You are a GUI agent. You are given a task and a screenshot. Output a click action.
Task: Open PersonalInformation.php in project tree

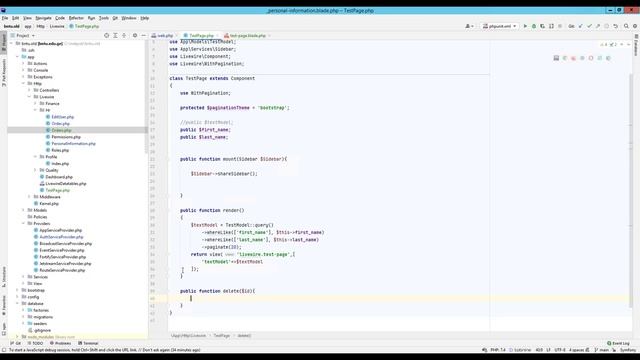73,144
